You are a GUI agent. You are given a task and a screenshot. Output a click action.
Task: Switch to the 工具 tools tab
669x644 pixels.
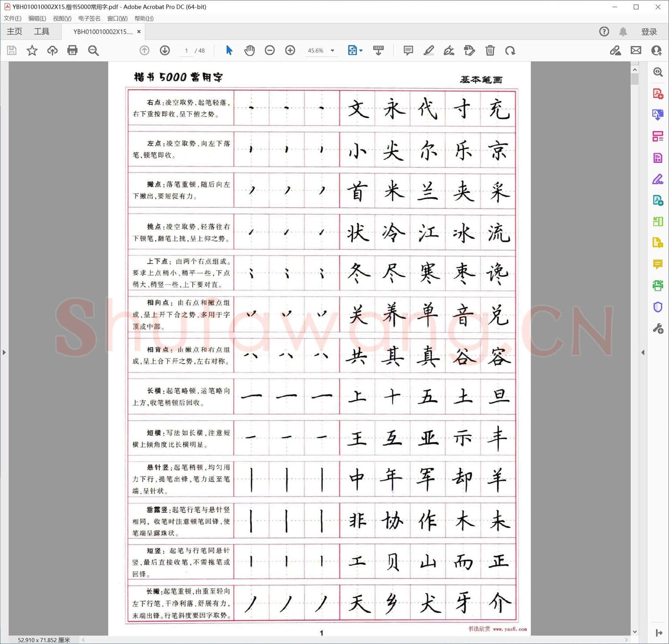(41, 31)
